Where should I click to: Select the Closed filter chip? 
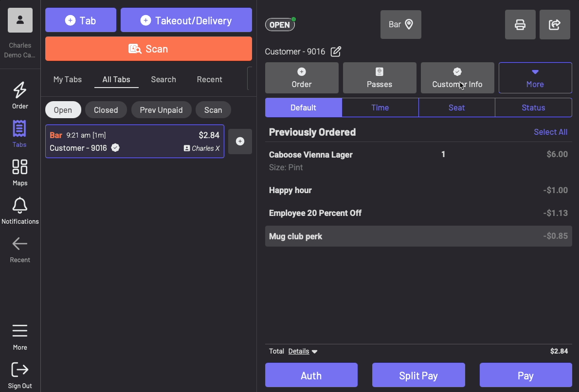(106, 110)
